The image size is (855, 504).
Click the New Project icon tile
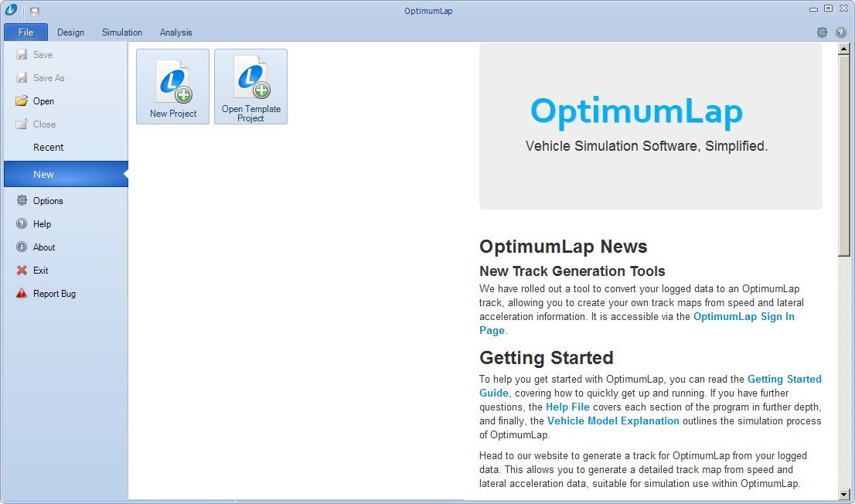pos(173,87)
